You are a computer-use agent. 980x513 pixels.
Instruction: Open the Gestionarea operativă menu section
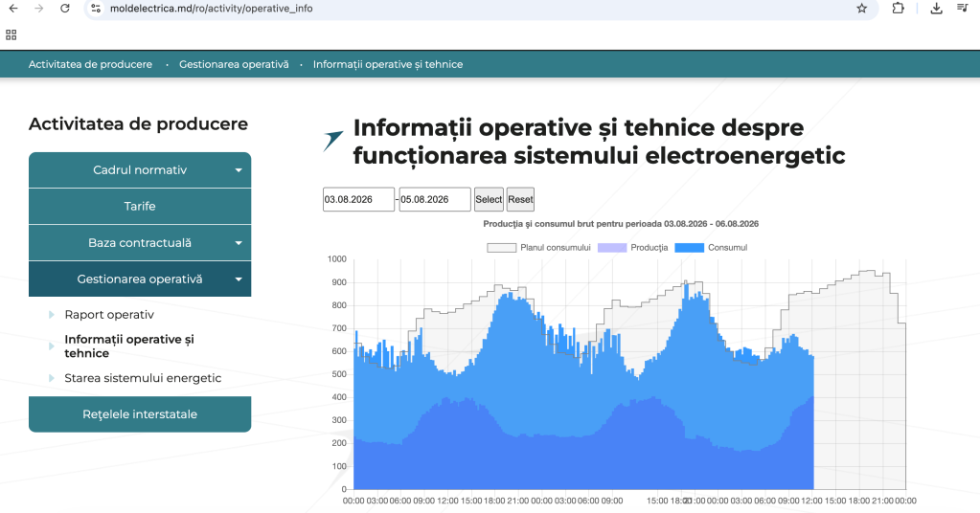tap(140, 279)
